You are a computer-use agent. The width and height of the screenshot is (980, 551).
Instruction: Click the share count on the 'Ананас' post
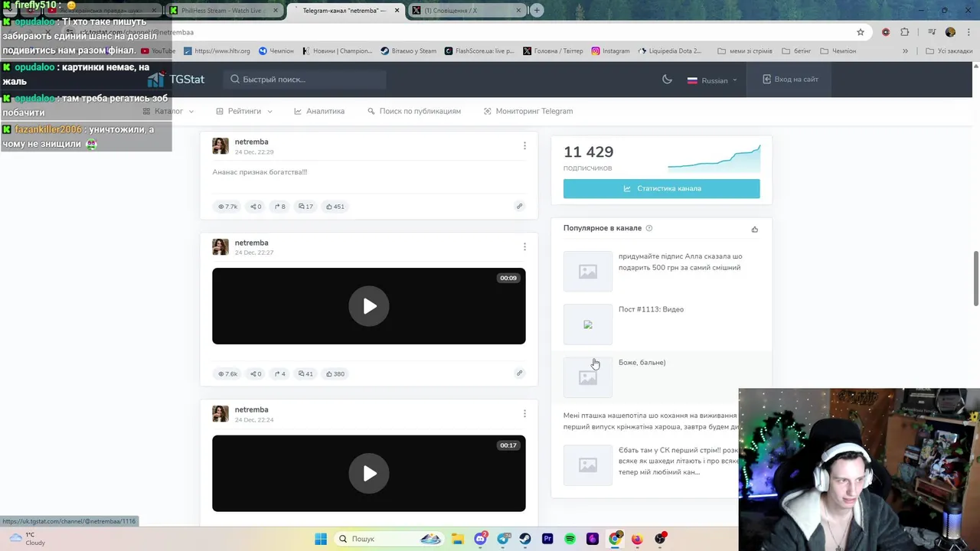[x=256, y=207]
